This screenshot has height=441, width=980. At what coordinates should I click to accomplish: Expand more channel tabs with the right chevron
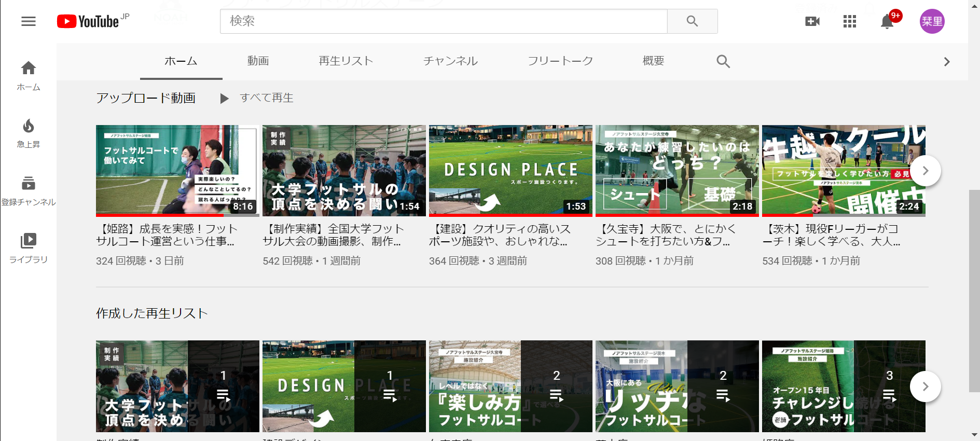click(947, 62)
